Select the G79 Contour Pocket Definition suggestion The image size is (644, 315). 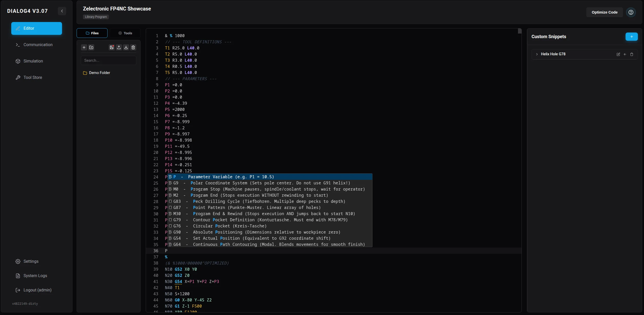coord(270,220)
